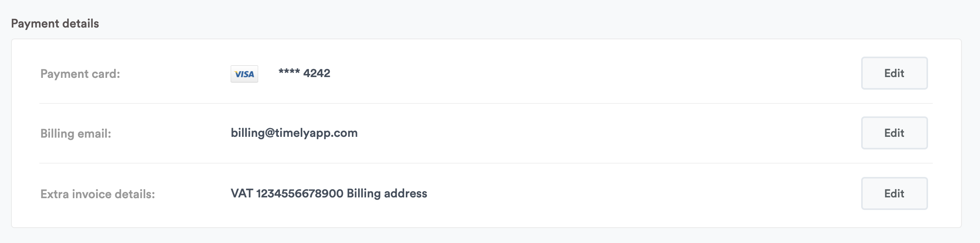Viewport: 980px width, 243px height.
Task: Click the masked asterisks of the card number
Action: [289, 72]
